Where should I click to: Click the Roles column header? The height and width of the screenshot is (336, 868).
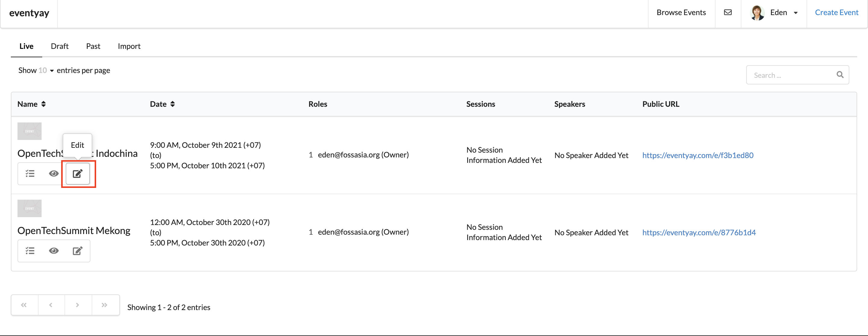coord(318,104)
